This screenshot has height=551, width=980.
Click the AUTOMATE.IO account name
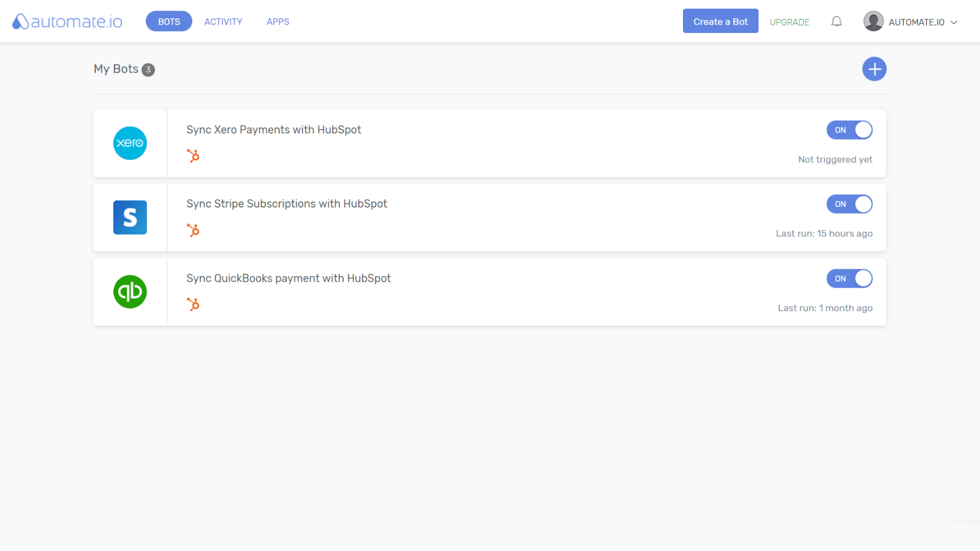tap(916, 22)
